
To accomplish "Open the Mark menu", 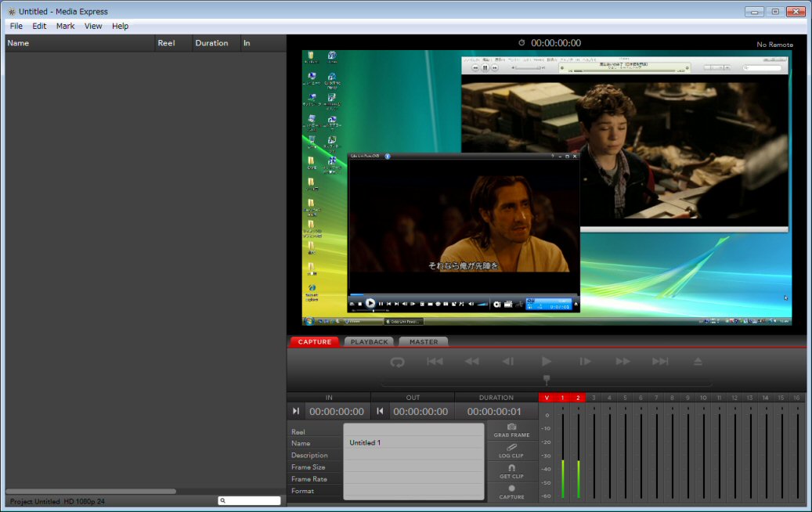I will 65,26.
